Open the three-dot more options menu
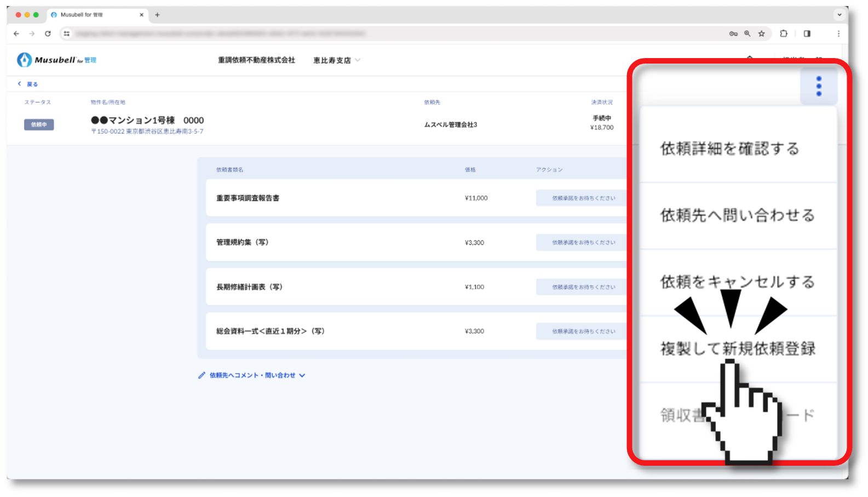This screenshot has height=497, width=868. click(819, 86)
